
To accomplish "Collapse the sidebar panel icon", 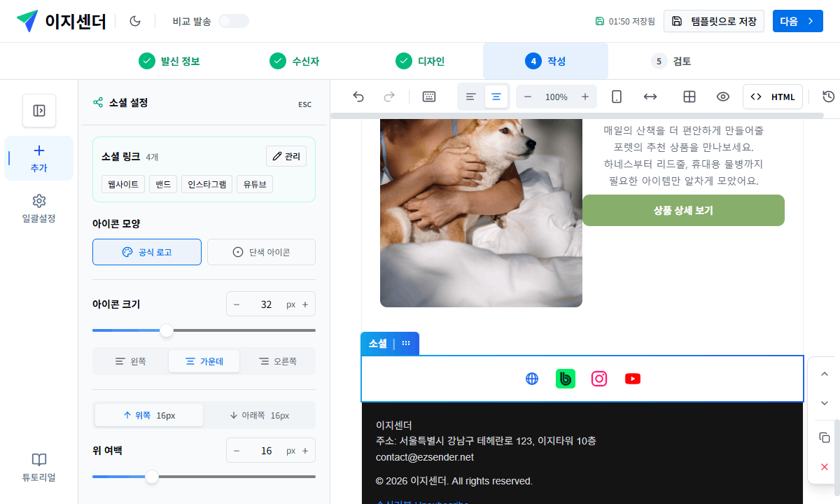I will [x=39, y=111].
